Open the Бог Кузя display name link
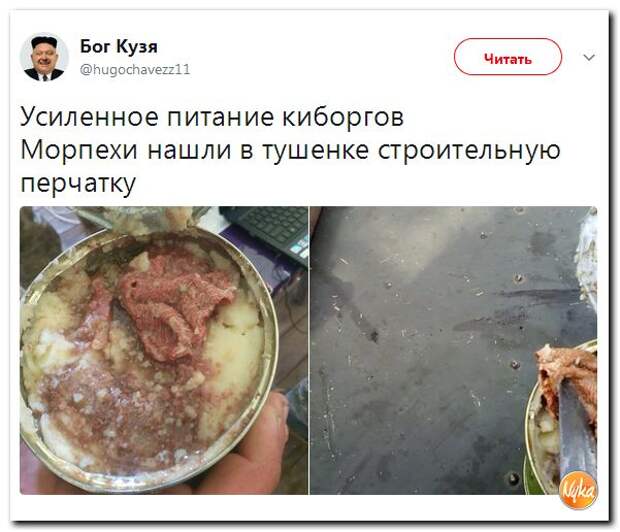The height and width of the screenshot is (532, 620). (119, 47)
